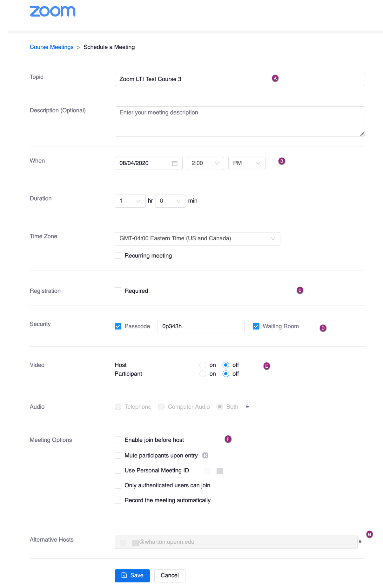Uncheck the Waiting Room checkbox
Screen dimensions: 383x588
click(x=256, y=326)
